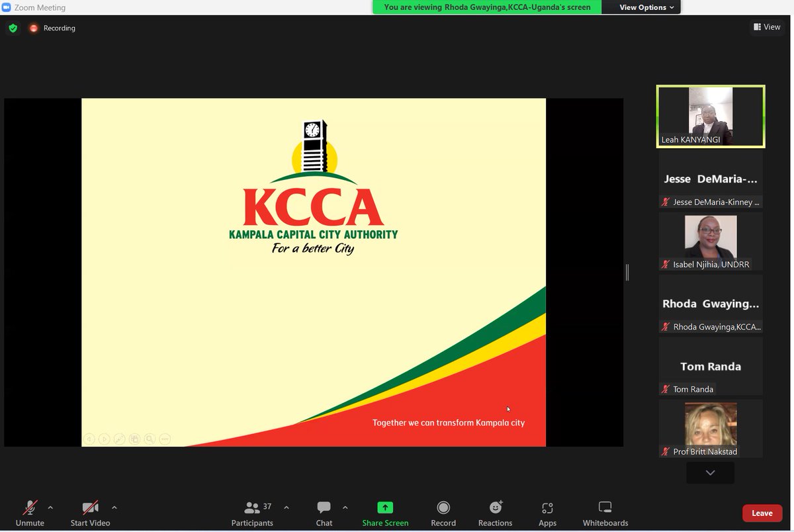Image resolution: width=794 pixels, height=532 pixels.
Task: Click more options ellipsis icon on slide
Action: pos(165,439)
